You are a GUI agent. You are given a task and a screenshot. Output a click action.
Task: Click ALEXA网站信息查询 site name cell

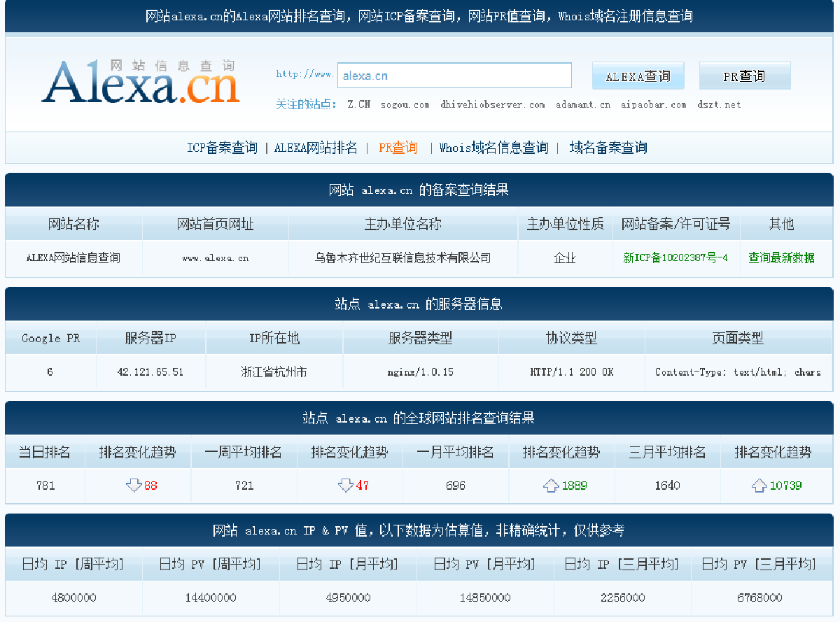73,257
